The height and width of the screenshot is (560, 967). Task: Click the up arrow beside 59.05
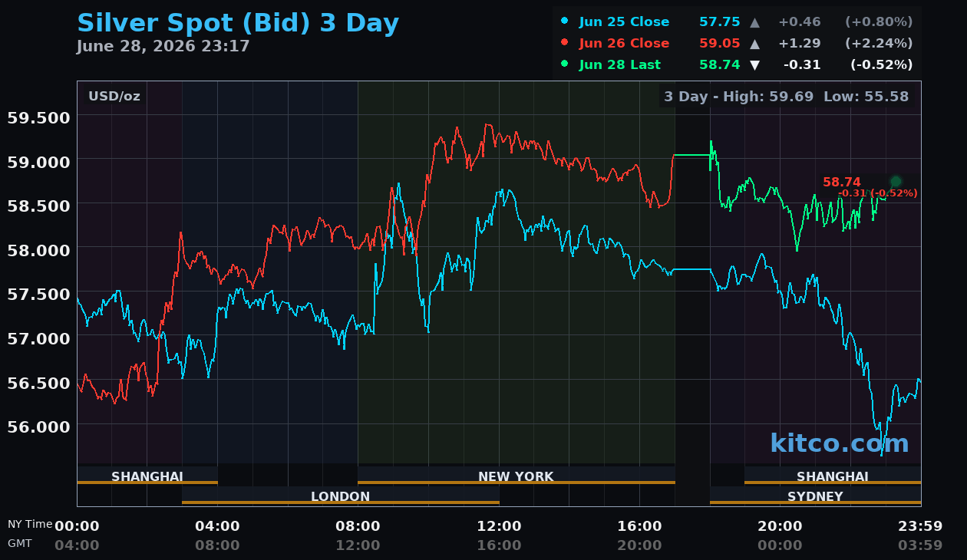tap(754, 44)
